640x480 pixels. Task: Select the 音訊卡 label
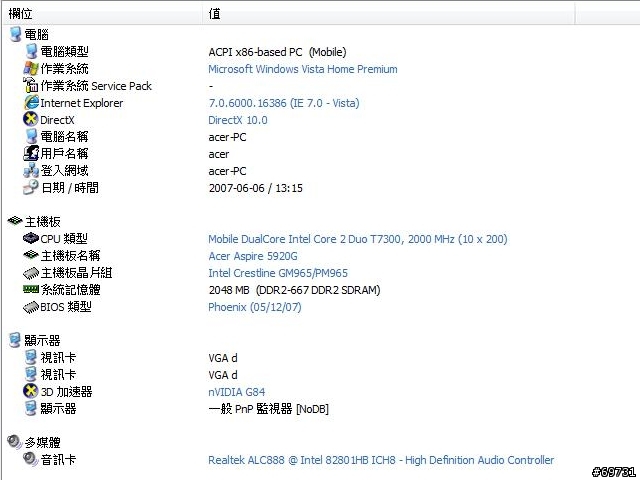(x=58, y=459)
